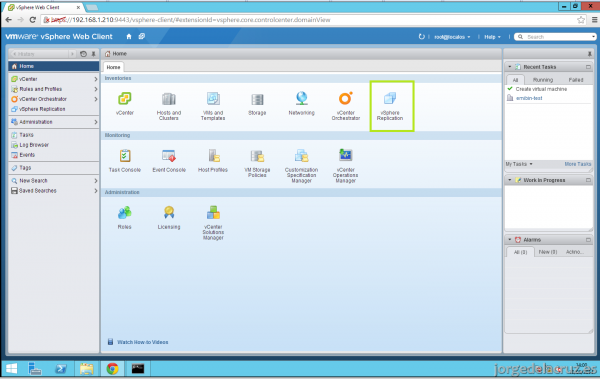Switch to the Running tasks tab

tap(543, 80)
